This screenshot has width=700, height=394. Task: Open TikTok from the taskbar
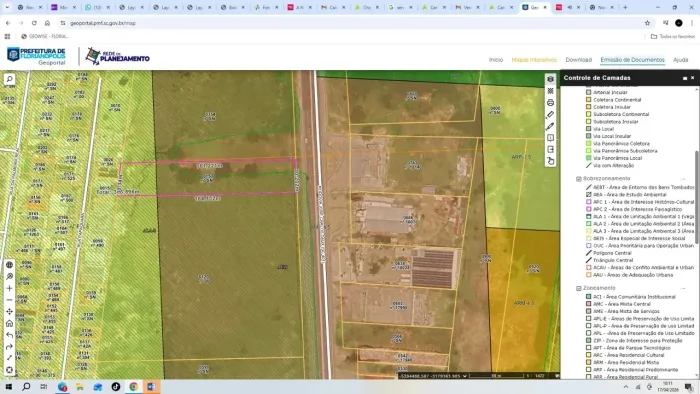116,386
